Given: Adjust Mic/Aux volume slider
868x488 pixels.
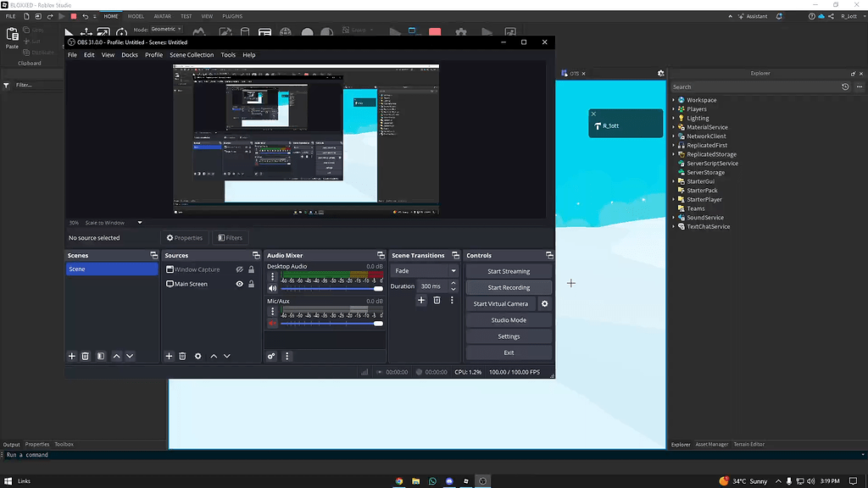Looking at the screenshot, I should 331,323.
